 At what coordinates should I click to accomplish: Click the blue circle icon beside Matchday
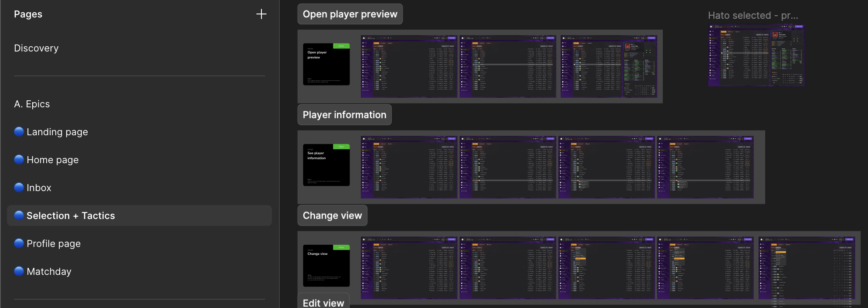19,271
